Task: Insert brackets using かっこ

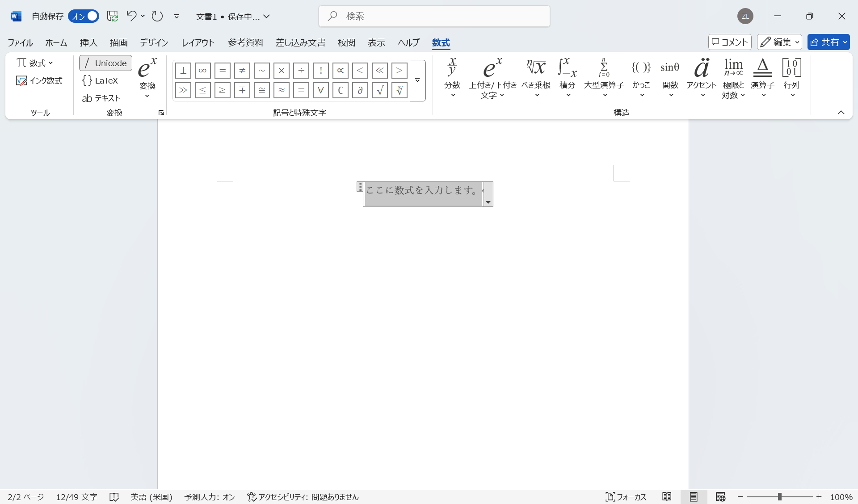Action: point(641,78)
